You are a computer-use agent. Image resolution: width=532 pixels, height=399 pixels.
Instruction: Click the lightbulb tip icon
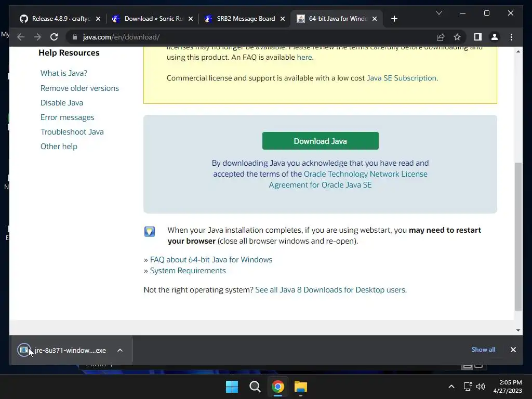(150, 231)
